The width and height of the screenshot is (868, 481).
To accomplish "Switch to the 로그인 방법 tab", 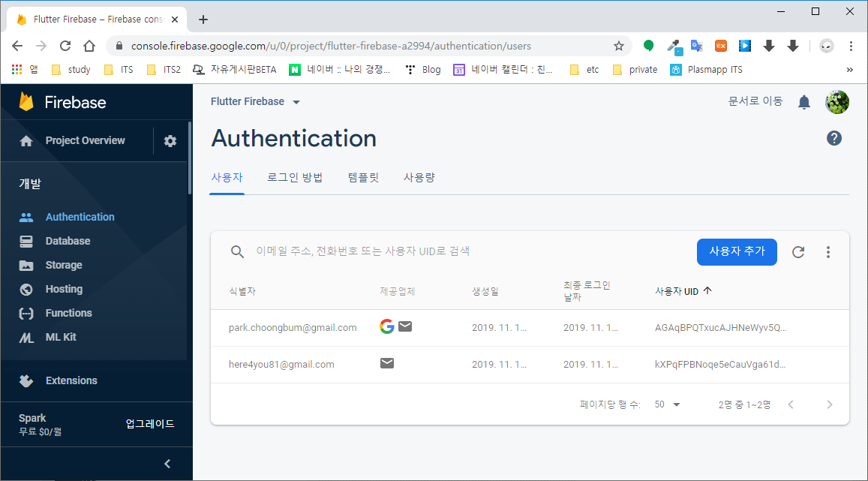I will click(x=295, y=178).
